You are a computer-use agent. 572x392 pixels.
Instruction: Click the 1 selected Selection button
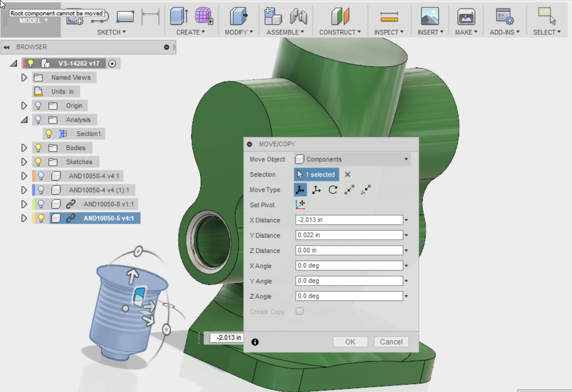click(x=316, y=174)
